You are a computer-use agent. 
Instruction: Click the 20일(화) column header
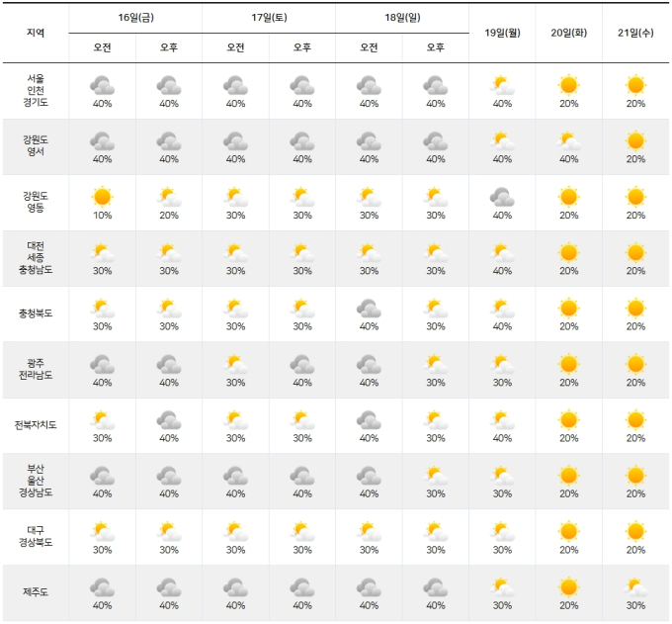pyautogui.click(x=568, y=33)
